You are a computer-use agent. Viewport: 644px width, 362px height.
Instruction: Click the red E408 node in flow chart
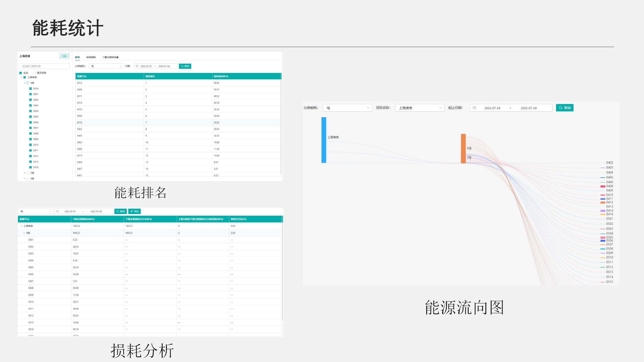[603, 186]
